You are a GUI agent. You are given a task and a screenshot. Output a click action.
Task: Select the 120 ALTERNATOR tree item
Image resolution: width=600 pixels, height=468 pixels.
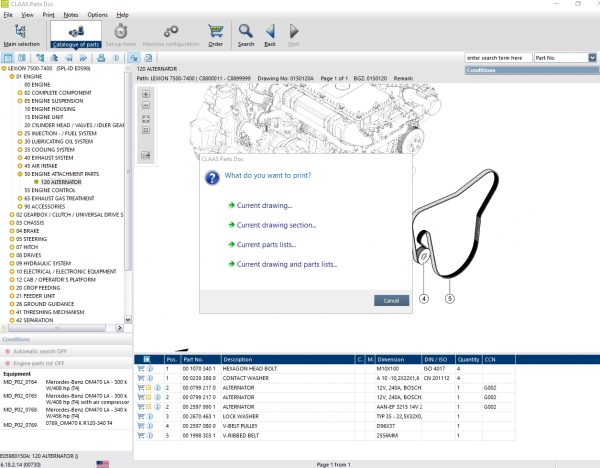point(60,181)
